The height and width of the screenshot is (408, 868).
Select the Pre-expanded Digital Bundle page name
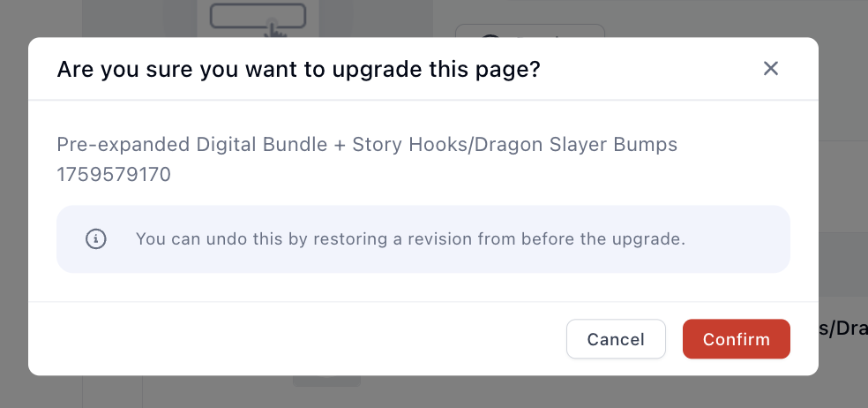click(x=191, y=145)
